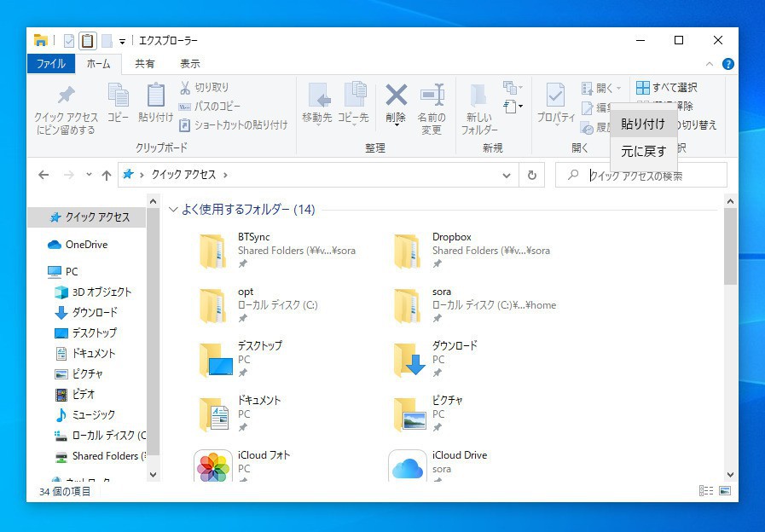Click the プロパティ icon in the ribbon
The width and height of the screenshot is (765, 532).
(x=555, y=95)
